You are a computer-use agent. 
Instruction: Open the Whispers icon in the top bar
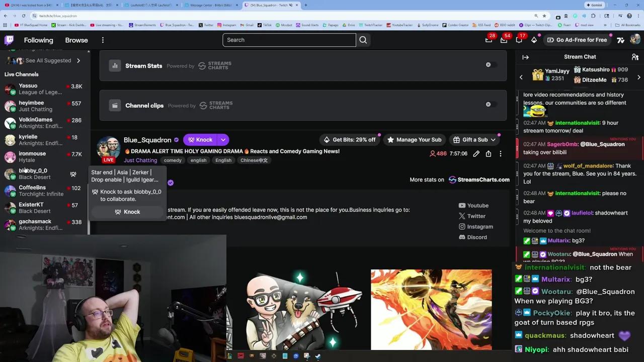click(519, 40)
